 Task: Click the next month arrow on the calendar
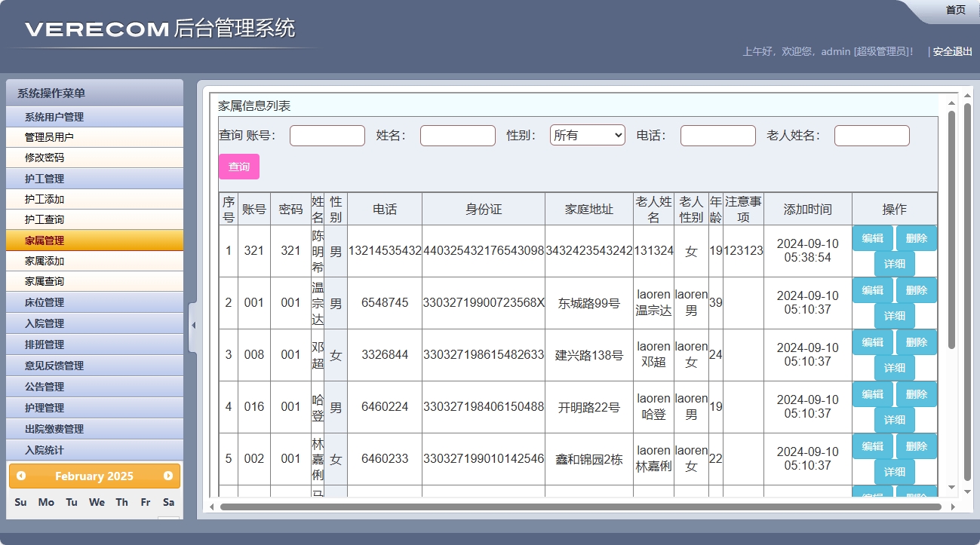click(170, 476)
